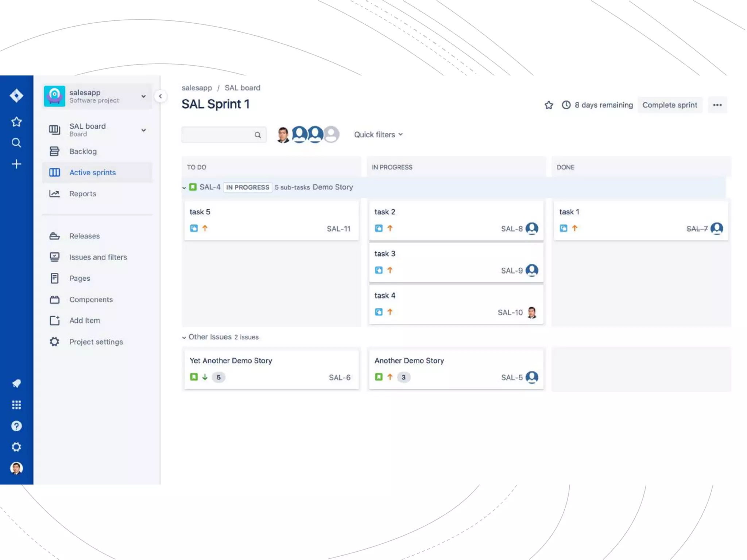Image resolution: width=747 pixels, height=560 pixels.
Task: Filter by first assignee photo avatar
Action: (283, 135)
